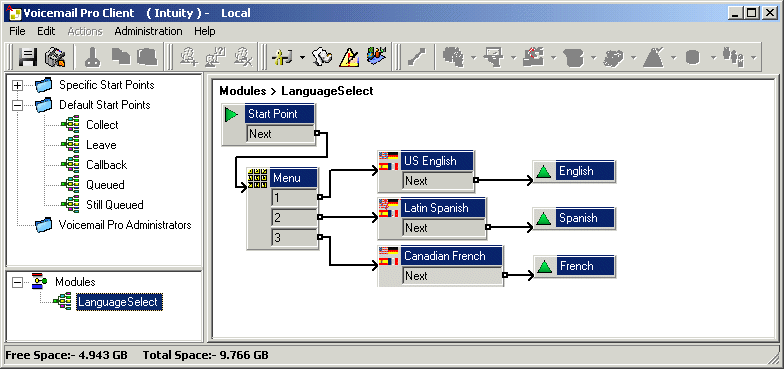Click the Canadian French action node
784x369 pixels.
pyautogui.click(x=440, y=266)
